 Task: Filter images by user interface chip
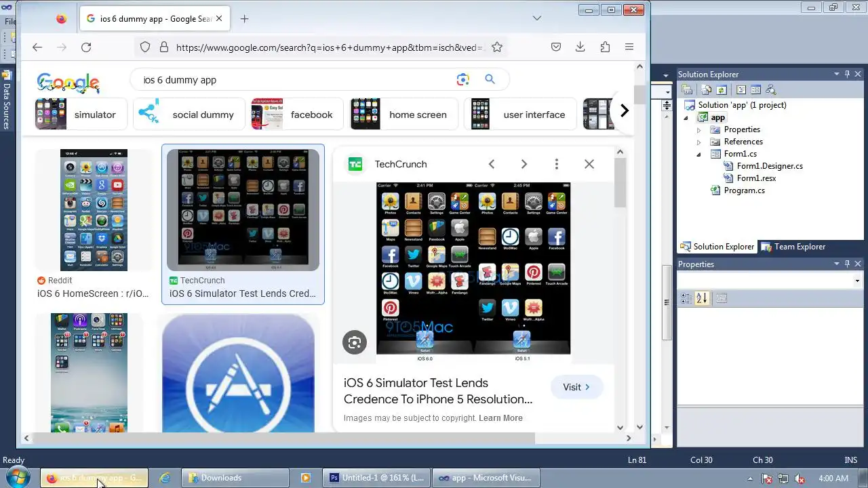(x=520, y=115)
